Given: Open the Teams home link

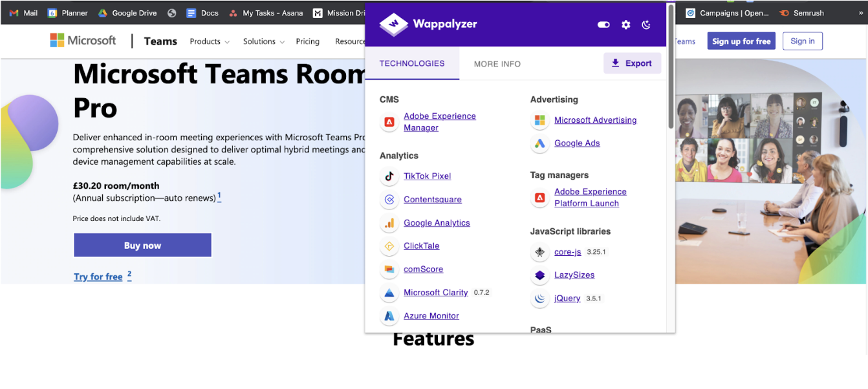Looking at the screenshot, I should click(x=160, y=41).
